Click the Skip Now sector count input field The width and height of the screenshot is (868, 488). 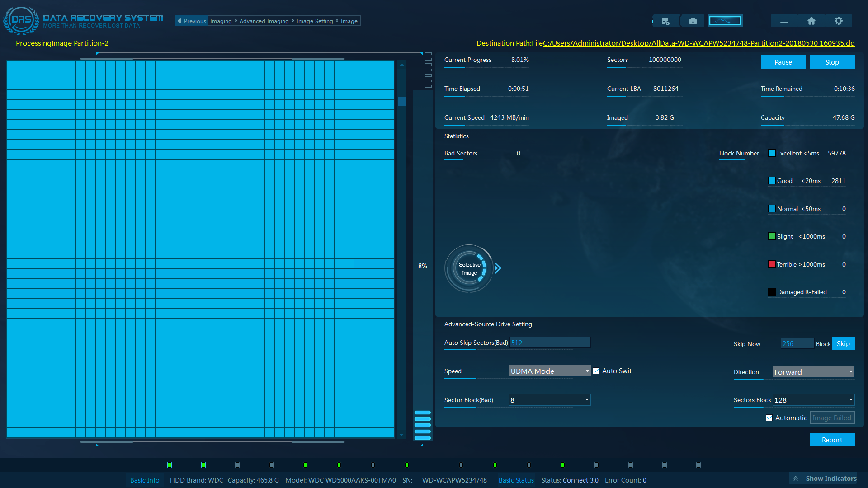[x=797, y=343]
